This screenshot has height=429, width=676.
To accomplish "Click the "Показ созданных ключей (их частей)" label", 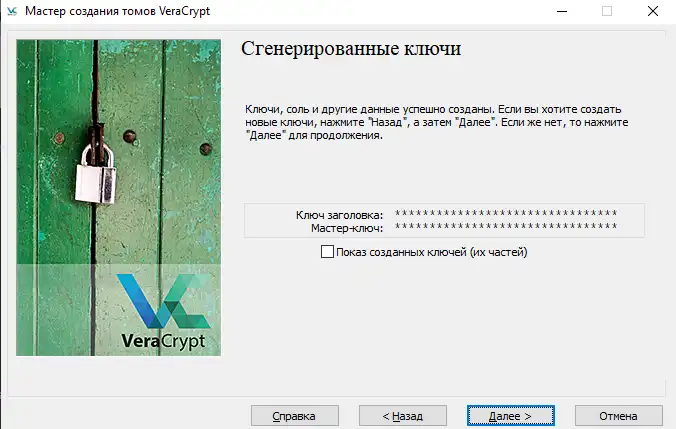I will [431, 252].
